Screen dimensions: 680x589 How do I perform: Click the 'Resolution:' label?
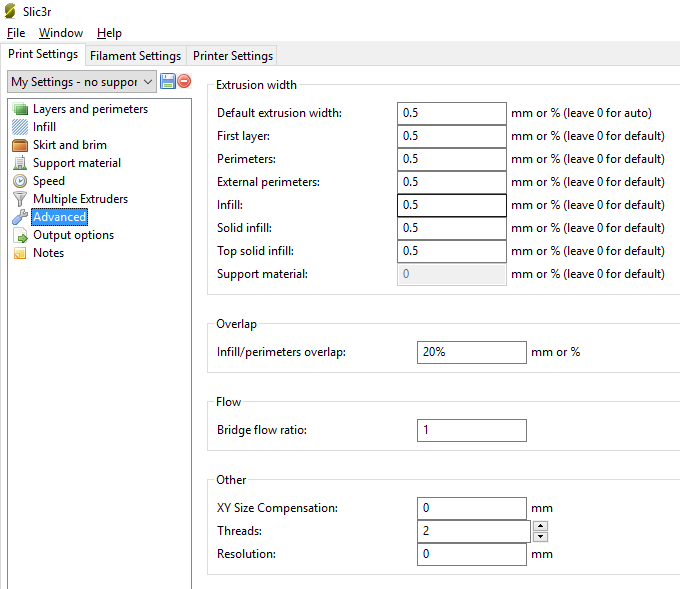pyautogui.click(x=246, y=554)
